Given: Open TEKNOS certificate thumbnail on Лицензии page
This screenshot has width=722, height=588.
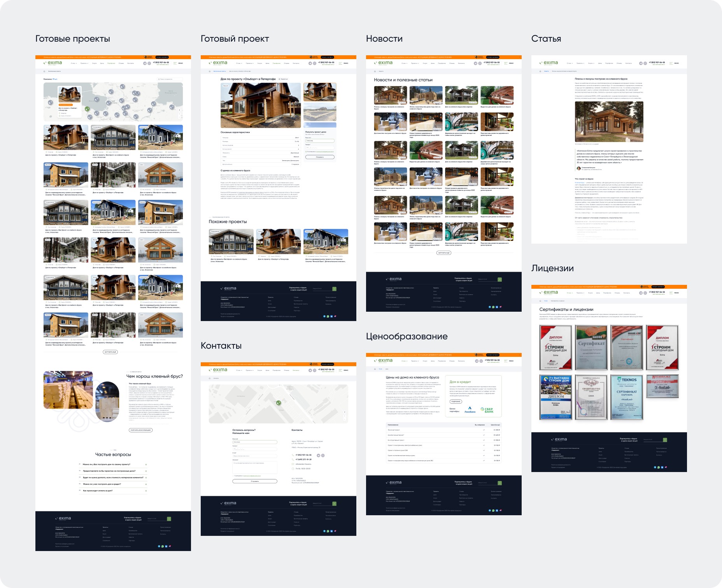Looking at the screenshot, I should click(x=626, y=397).
